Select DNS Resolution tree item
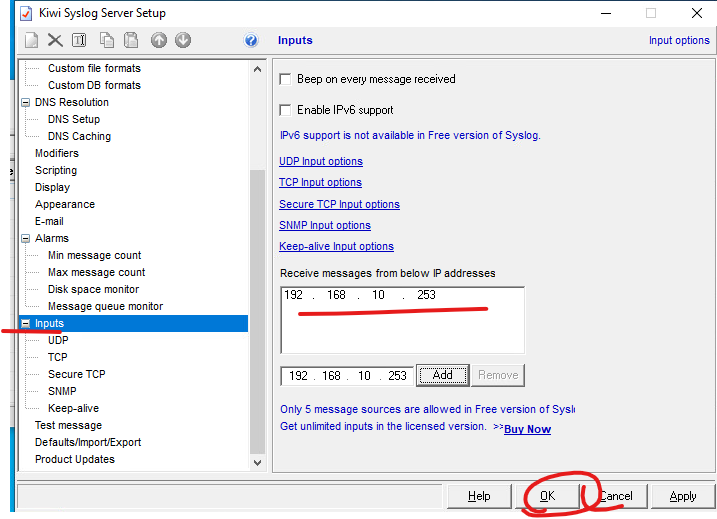 [72, 102]
